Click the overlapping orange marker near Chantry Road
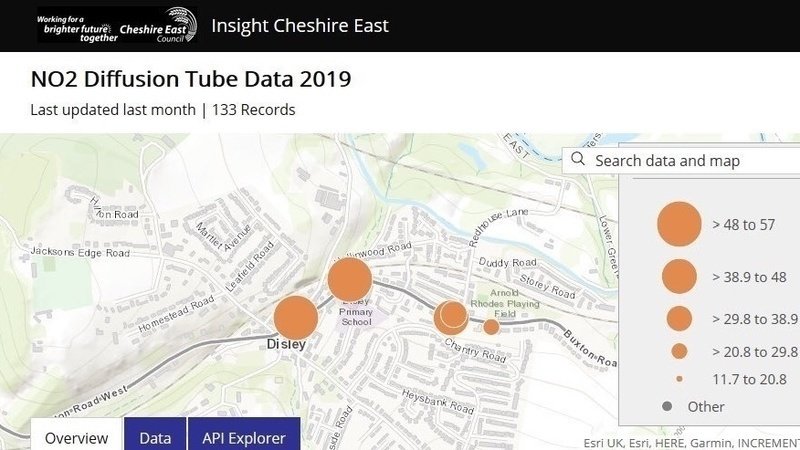 tap(451, 317)
